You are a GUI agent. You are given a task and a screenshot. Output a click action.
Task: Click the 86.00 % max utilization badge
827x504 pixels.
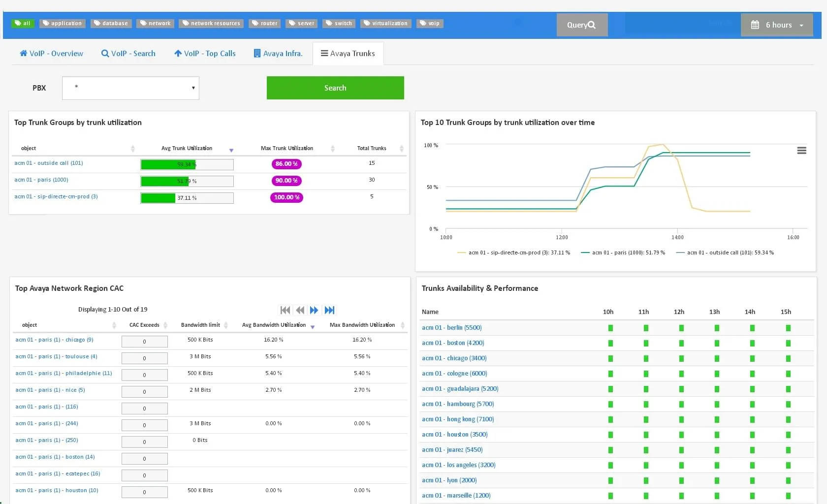[x=286, y=164]
